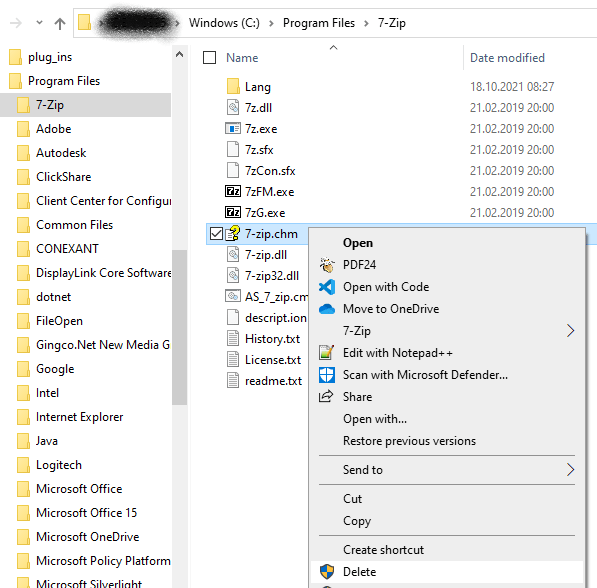Click chevron after Windows (C:) breadcrumb
The image size is (597, 588).
[x=271, y=24]
